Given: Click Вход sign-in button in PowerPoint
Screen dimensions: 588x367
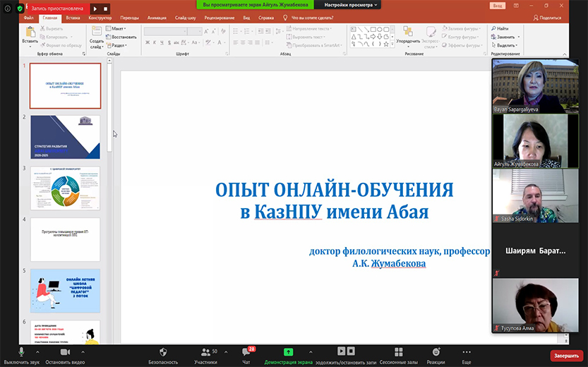Looking at the screenshot, I should pos(498,6).
